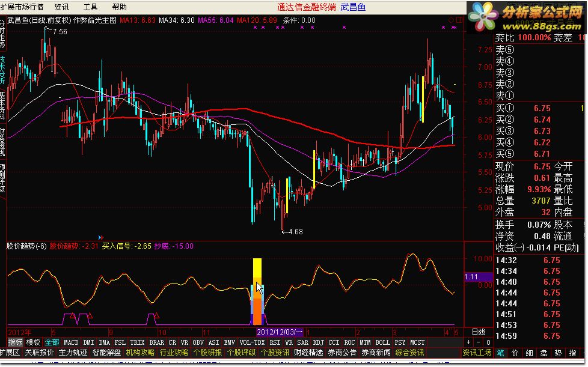
Task: Open the 个股资讯 link
Action: [x=275, y=353]
